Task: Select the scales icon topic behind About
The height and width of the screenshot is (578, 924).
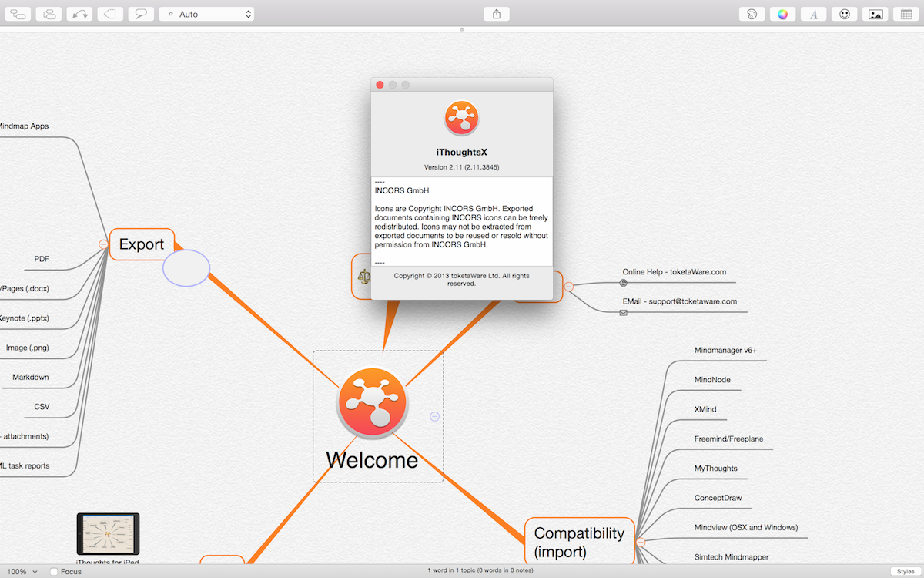Action: (361, 276)
